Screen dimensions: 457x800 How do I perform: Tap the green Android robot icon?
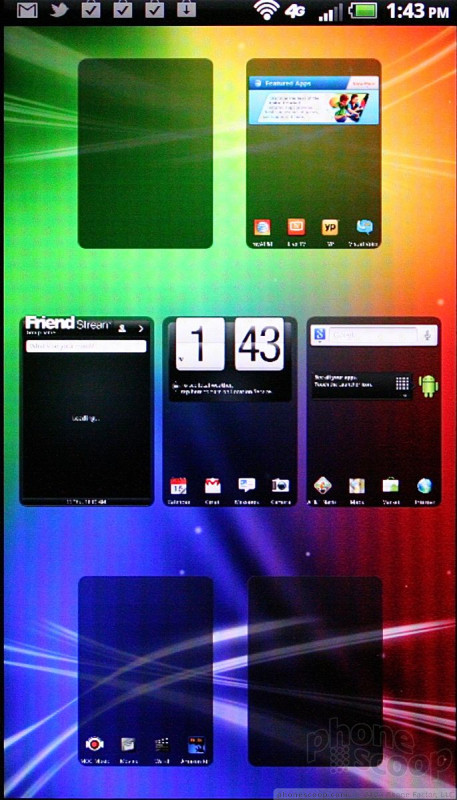(428, 386)
